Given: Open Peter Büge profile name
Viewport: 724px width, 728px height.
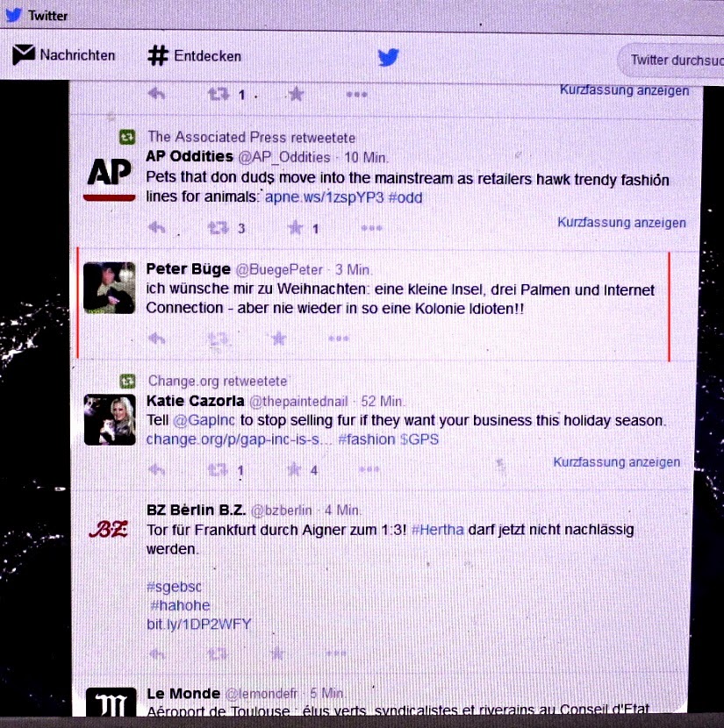Looking at the screenshot, I should [x=188, y=268].
